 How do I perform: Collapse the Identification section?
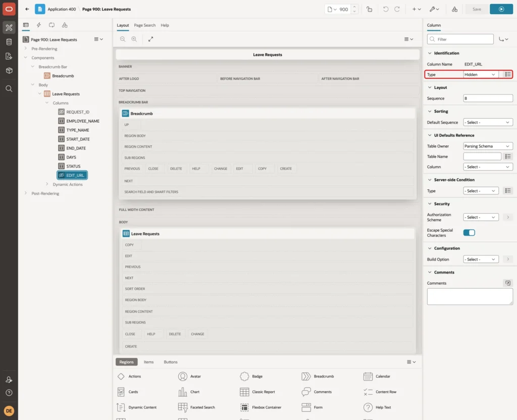point(430,53)
